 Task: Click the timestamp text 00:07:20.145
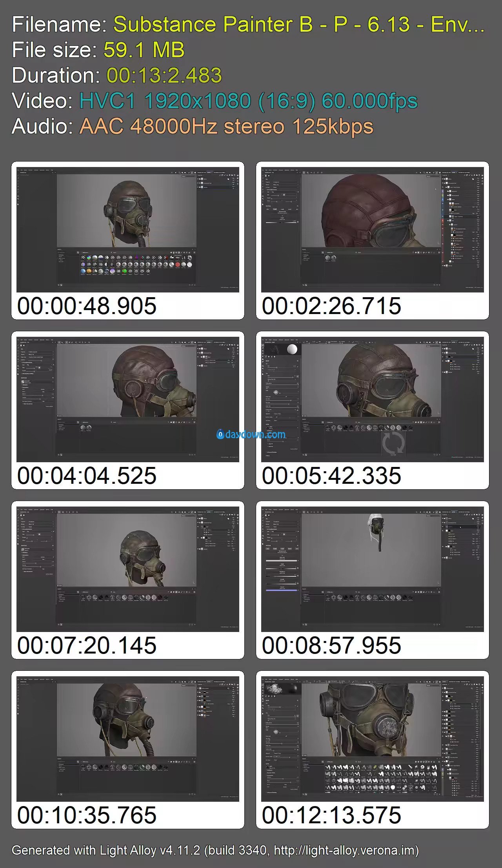(87, 645)
